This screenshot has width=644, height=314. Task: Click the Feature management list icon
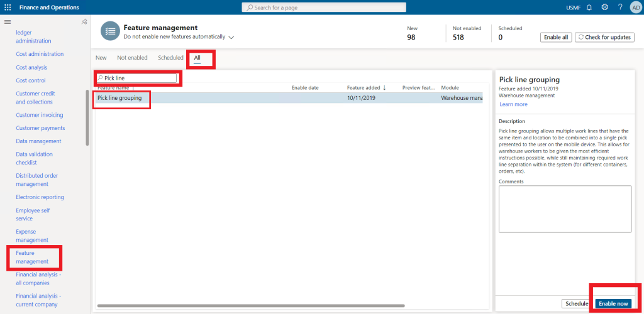click(111, 31)
